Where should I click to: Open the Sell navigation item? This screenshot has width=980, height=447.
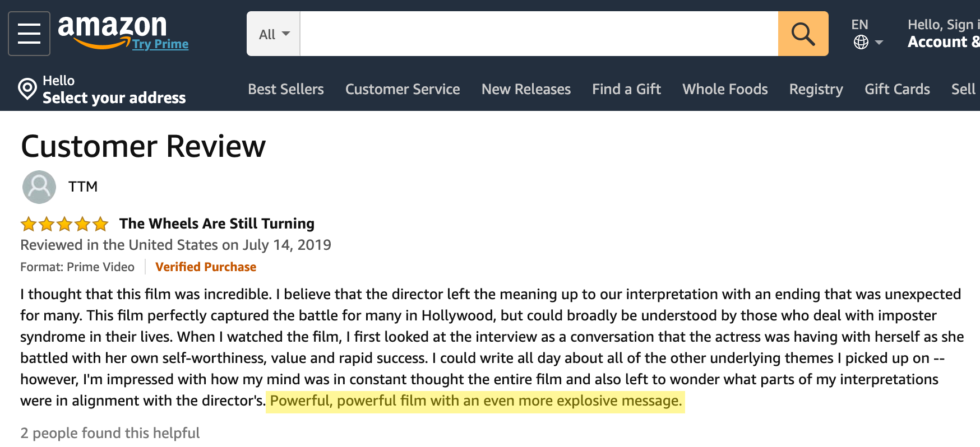point(963,89)
